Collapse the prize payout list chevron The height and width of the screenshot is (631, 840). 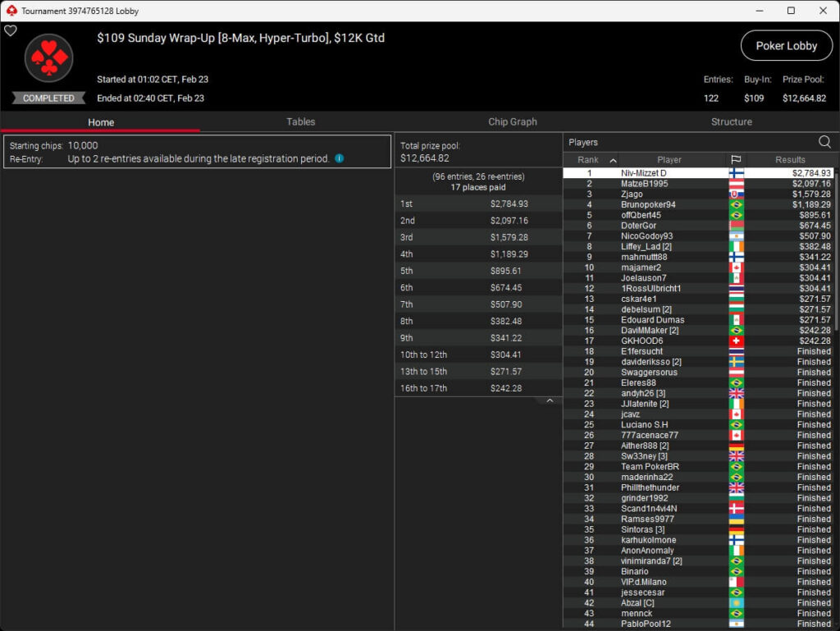point(550,400)
